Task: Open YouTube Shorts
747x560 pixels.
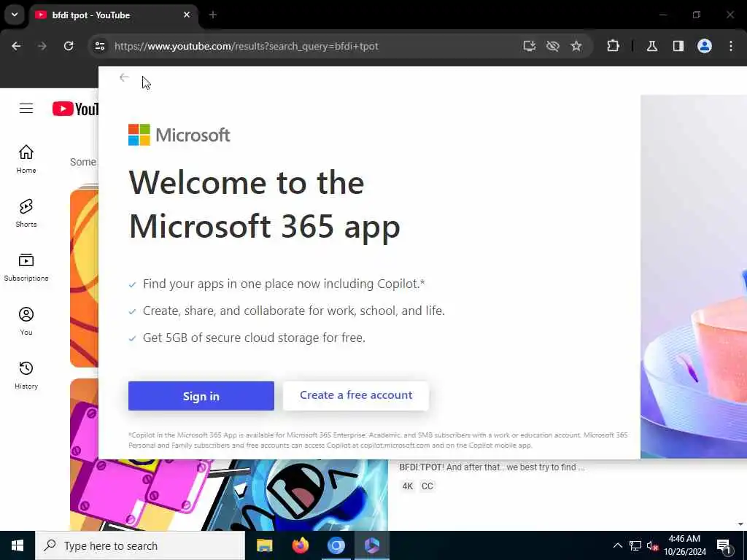Action: [26, 214]
